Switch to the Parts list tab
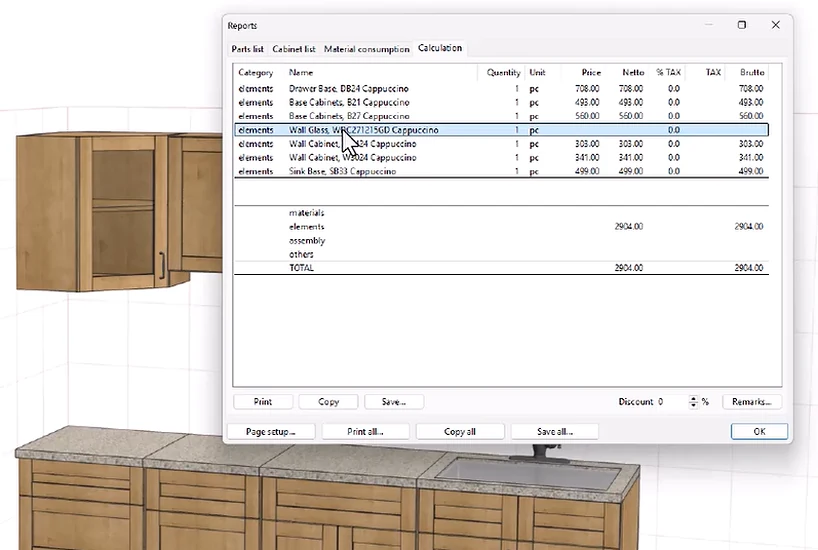 247,49
